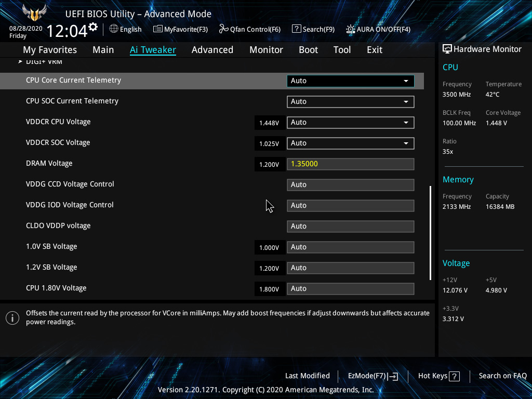The width and height of the screenshot is (532, 399).
Task: Open the Monitor tab
Action: 266,50
